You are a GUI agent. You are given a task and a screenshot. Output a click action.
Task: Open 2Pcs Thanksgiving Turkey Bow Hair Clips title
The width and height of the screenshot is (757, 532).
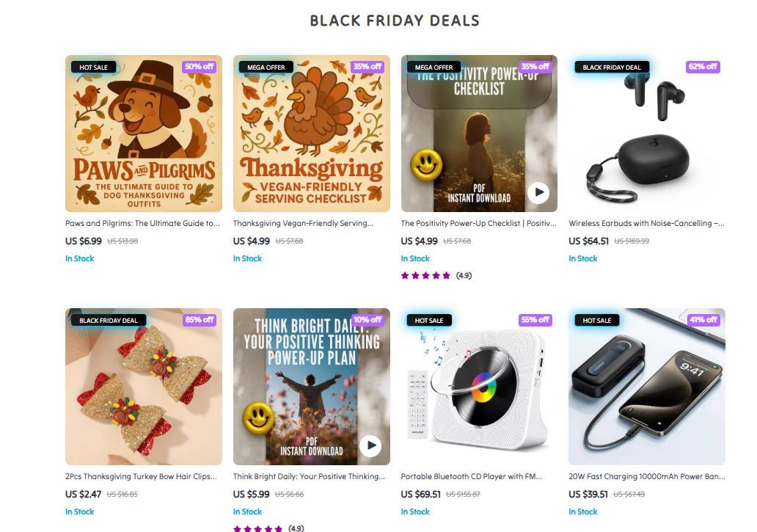coord(141,476)
